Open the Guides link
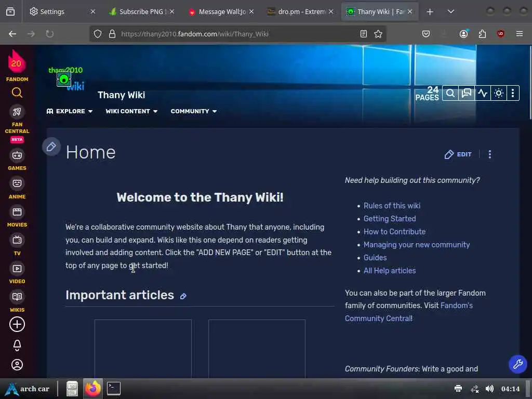 pyautogui.click(x=375, y=258)
